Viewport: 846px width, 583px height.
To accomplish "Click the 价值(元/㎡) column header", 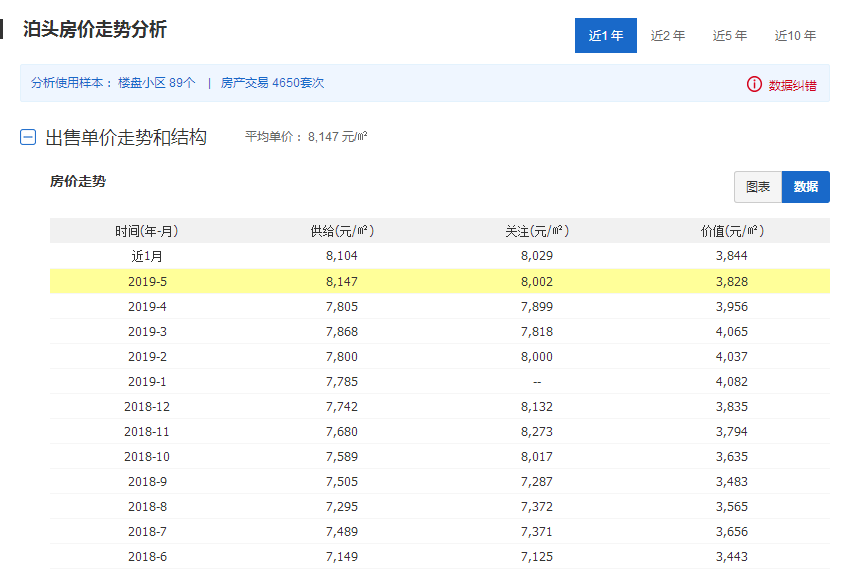I will pyautogui.click(x=732, y=231).
